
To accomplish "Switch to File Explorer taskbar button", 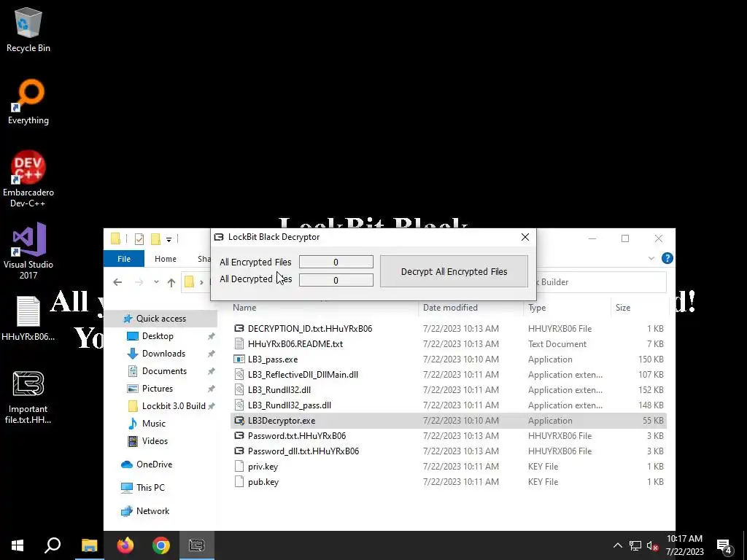I will [x=89, y=545].
